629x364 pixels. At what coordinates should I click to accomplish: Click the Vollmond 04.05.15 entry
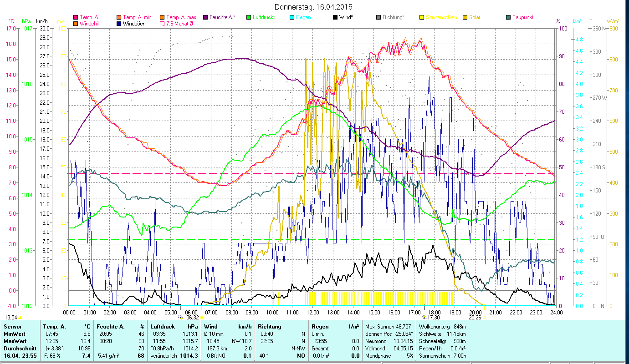pyautogui.click(x=389, y=349)
